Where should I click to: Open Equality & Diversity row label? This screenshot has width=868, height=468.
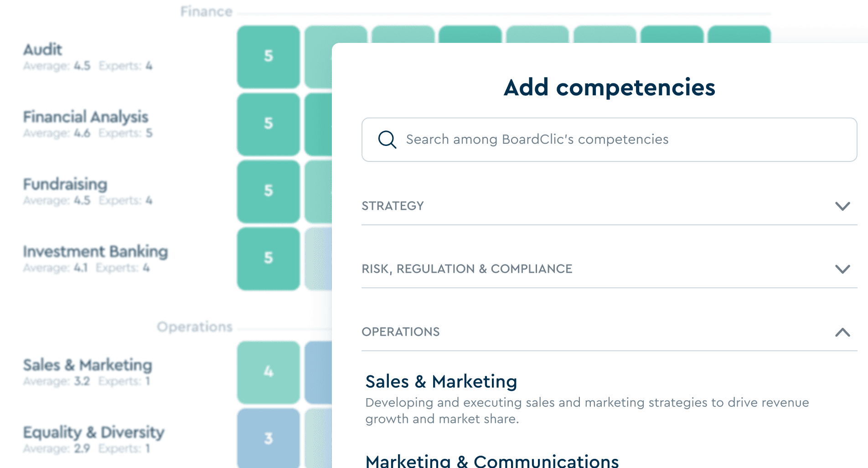93,432
